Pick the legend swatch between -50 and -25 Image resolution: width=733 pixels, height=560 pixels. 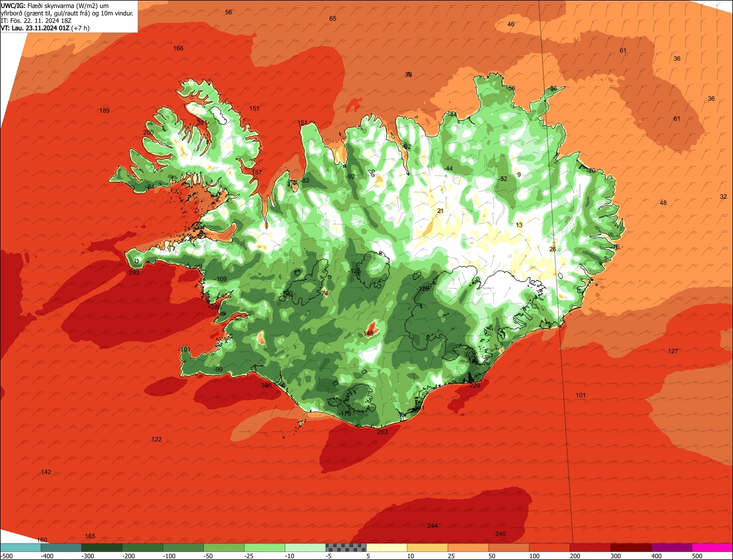(223, 547)
